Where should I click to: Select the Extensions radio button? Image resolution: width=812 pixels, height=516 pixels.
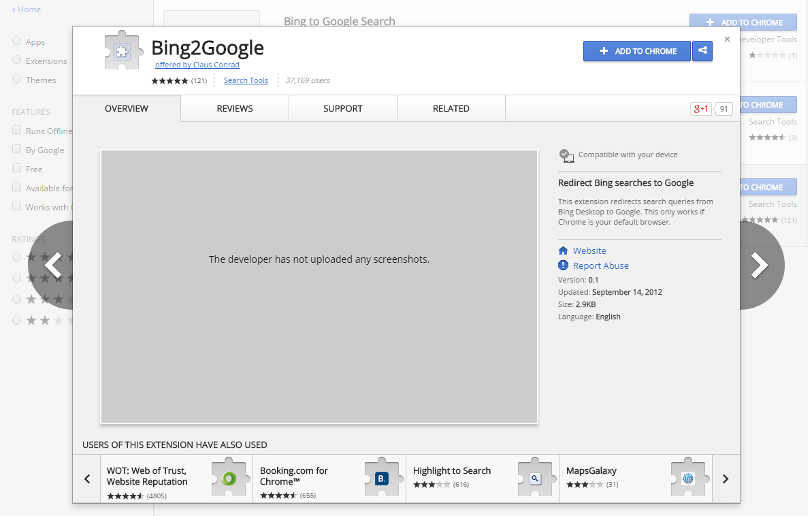[x=16, y=60]
